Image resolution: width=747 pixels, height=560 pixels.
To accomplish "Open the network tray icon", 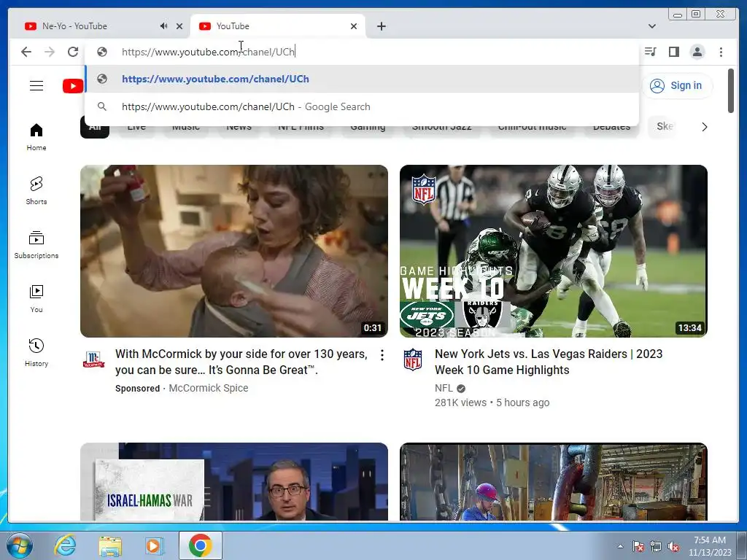I will click(x=656, y=546).
